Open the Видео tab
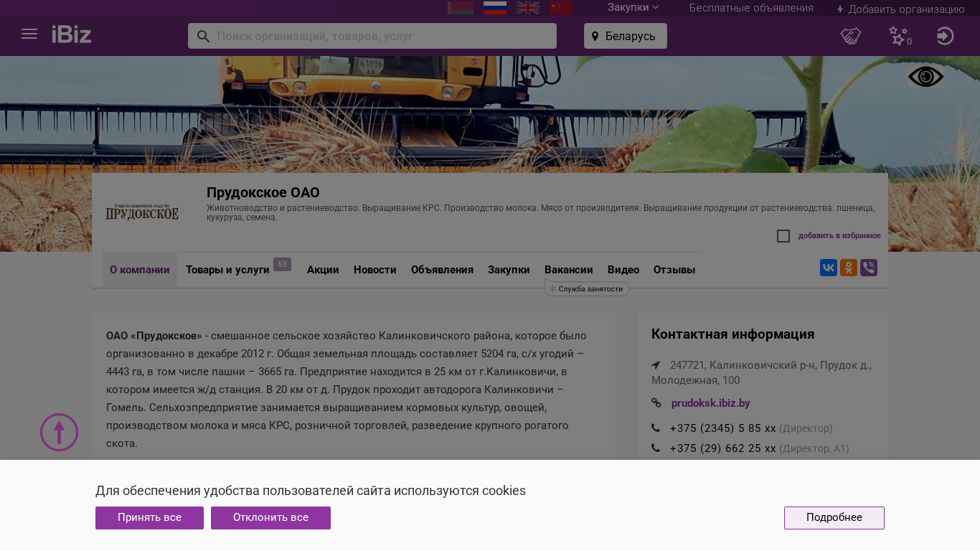The image size is (980, 551). tap(623, 270)
